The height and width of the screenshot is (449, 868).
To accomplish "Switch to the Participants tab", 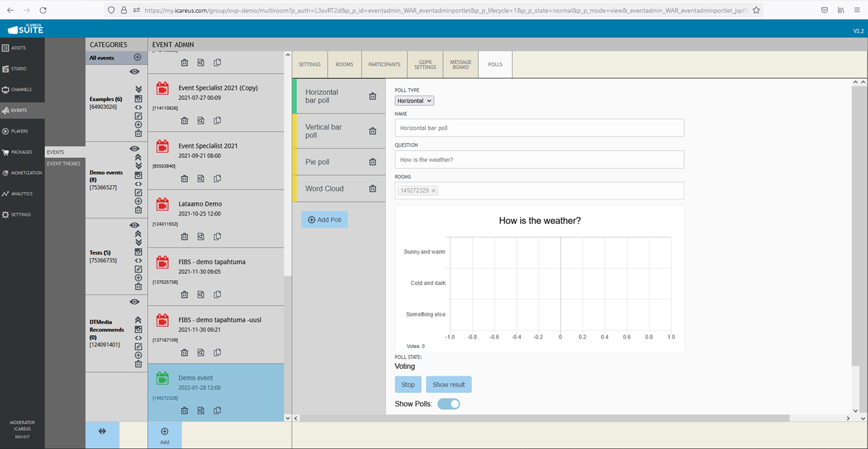I will tap(384, 64).
